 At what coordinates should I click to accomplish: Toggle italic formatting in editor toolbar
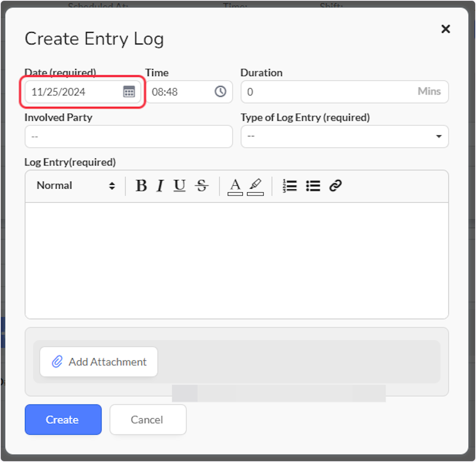point(160,186)
